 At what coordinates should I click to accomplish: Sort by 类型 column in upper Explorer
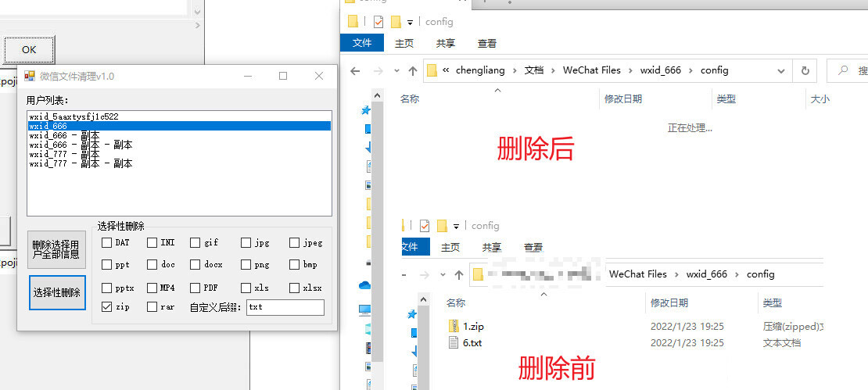(x=726, y=99)
